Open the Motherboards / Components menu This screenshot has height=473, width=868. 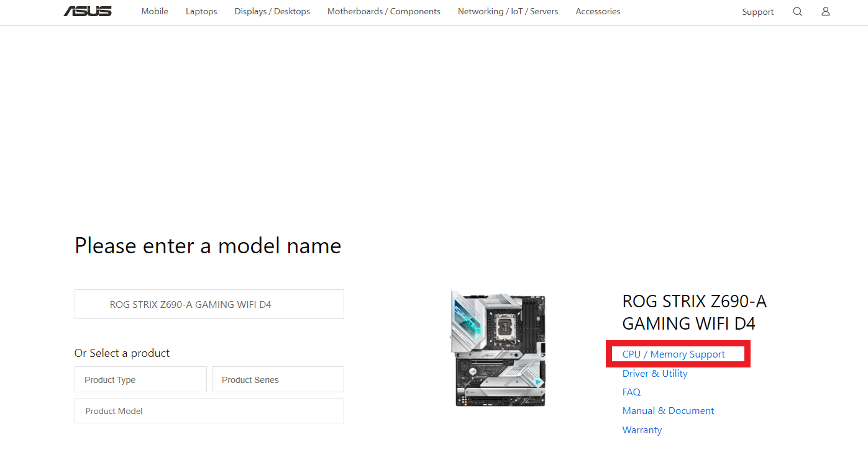pyautogui.click(x=384, y=11)
